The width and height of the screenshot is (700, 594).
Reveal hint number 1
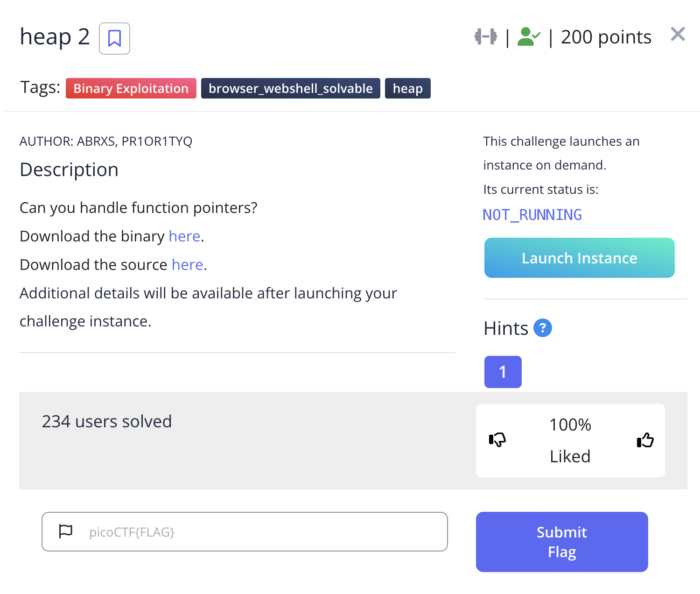pyautogui.click(x=503, y=372)
